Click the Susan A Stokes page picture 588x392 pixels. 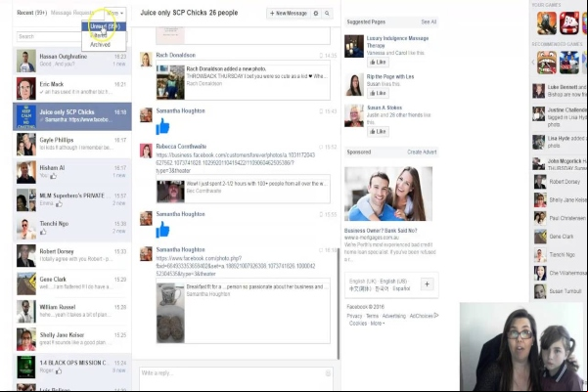click(354, 115)
